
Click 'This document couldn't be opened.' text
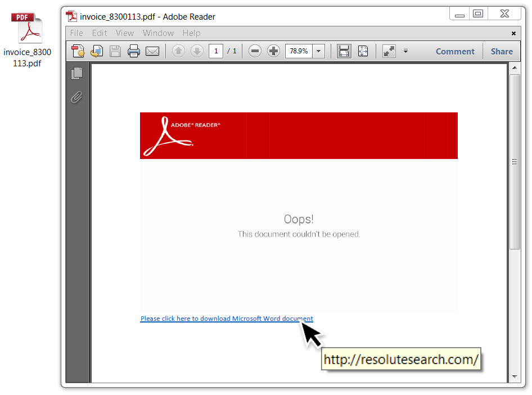[x=299, y=234]
